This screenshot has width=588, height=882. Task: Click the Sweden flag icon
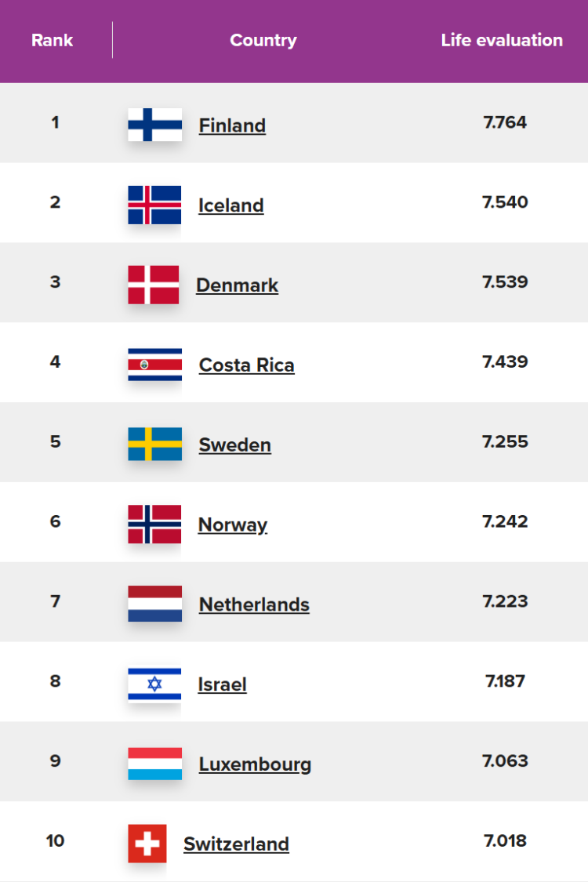pyautogui.click(x=154, y=444)
